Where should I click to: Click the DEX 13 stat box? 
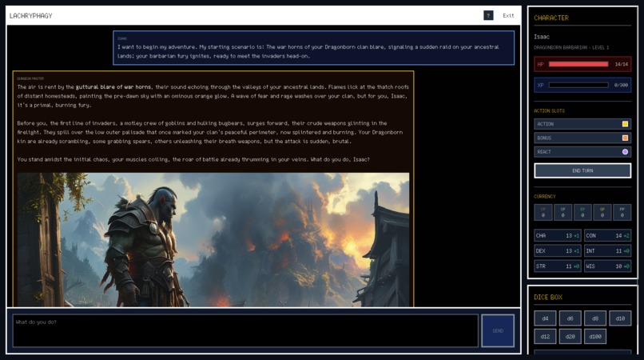pyautogui.click(x=558, y=251)
